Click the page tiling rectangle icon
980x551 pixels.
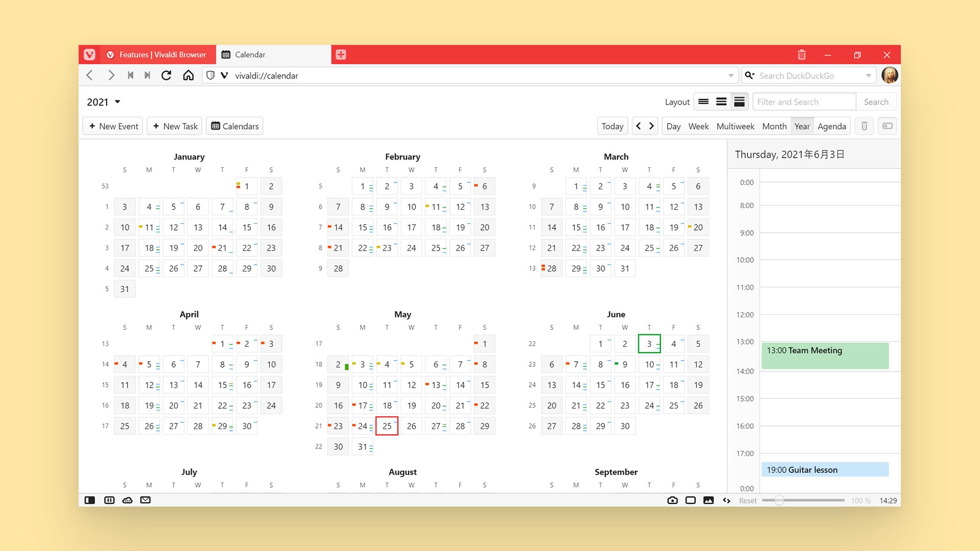pos(691,500)
